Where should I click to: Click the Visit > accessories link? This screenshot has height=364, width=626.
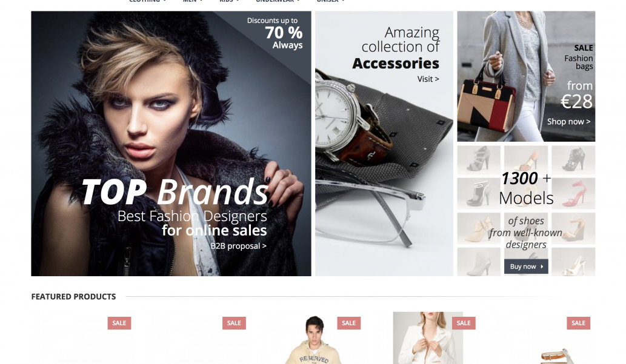coord(428,79)
